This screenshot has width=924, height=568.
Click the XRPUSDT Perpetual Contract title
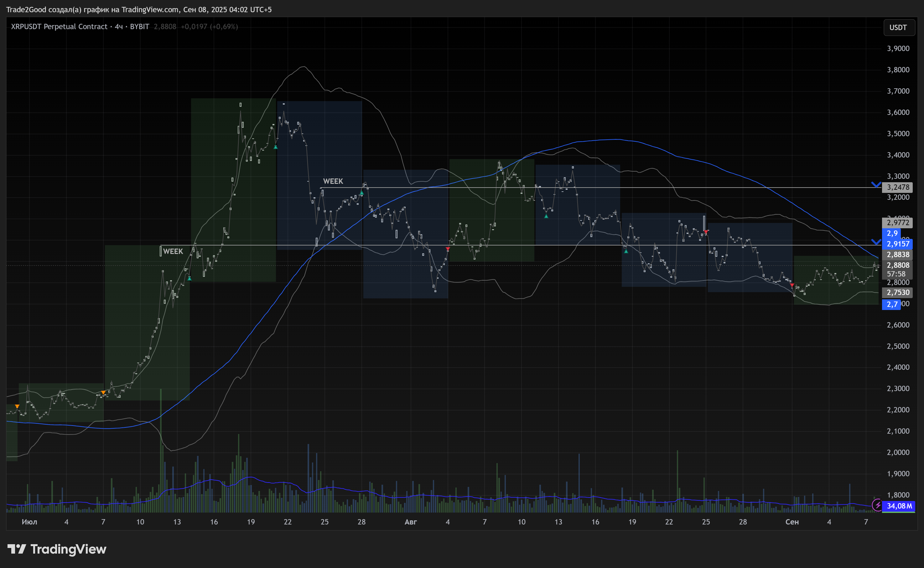[x=59, y=27]
